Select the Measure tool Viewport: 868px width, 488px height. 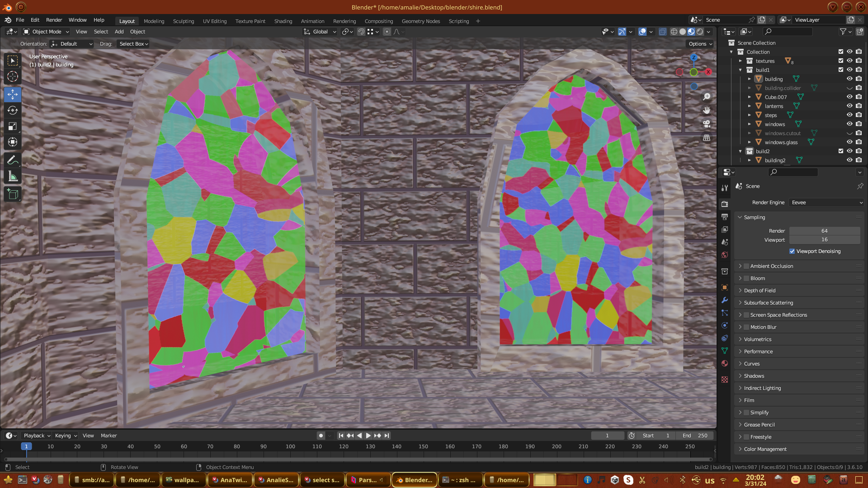(x=13, y=176)
